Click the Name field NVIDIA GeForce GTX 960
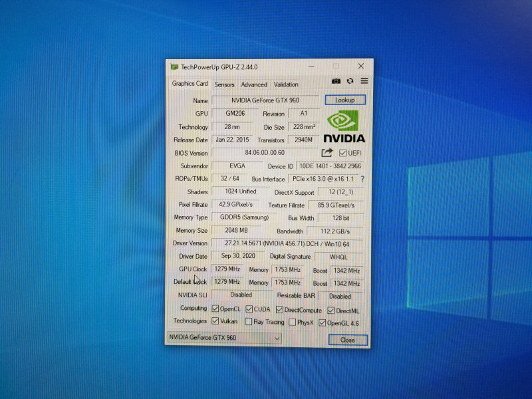532x399 pixels. pos(265,100)
